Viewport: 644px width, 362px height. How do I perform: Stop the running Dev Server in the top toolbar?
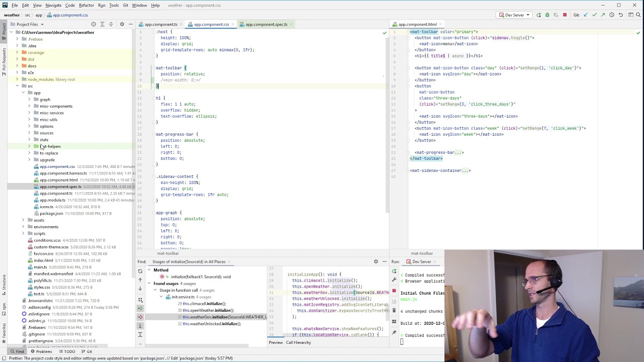point(565,15)
